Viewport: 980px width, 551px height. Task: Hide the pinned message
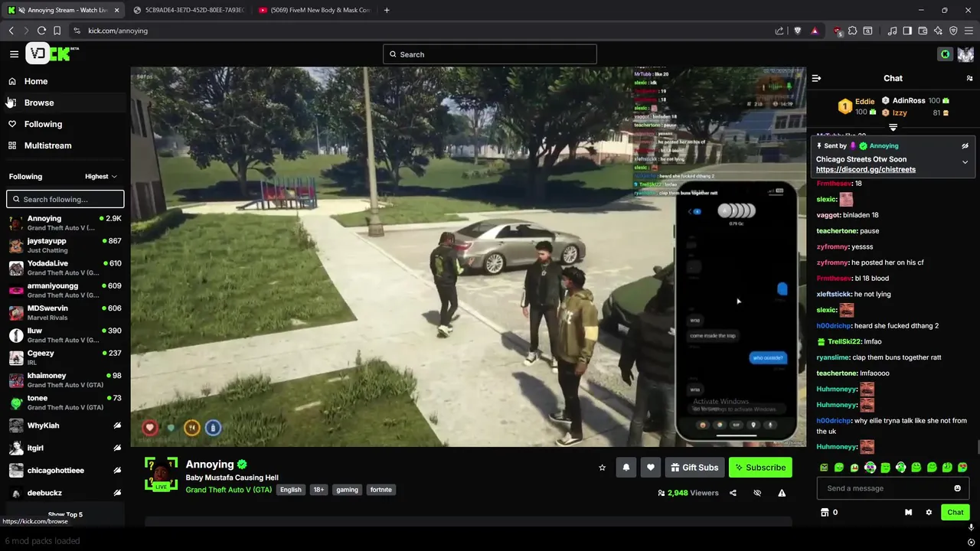pyautogui.click(x=965, y=145)
